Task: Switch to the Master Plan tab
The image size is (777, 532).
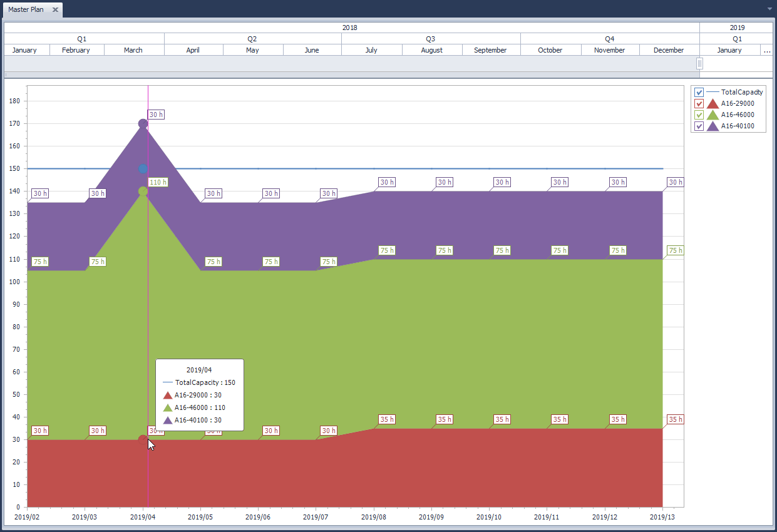Action: [26, 10]
